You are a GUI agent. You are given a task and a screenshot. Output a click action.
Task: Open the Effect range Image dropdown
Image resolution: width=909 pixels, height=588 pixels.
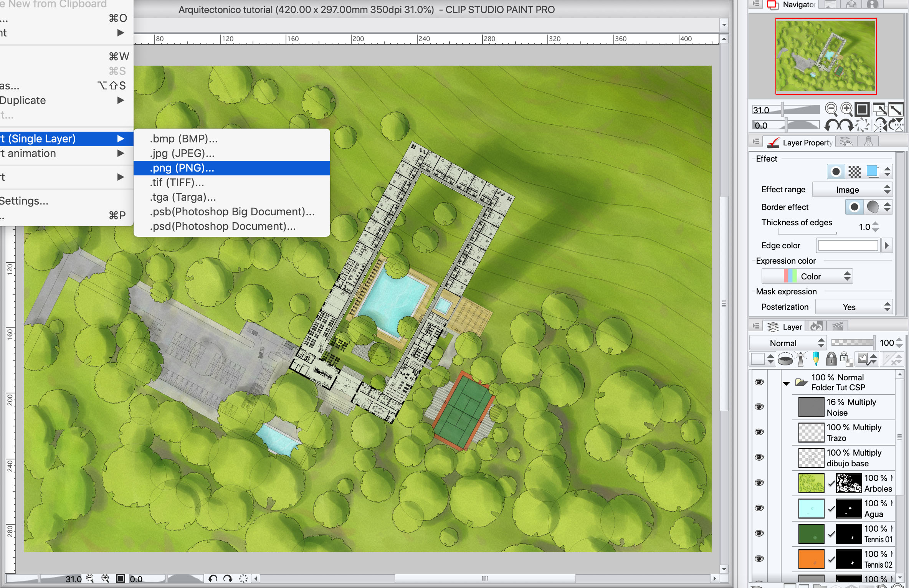(852, 190)
